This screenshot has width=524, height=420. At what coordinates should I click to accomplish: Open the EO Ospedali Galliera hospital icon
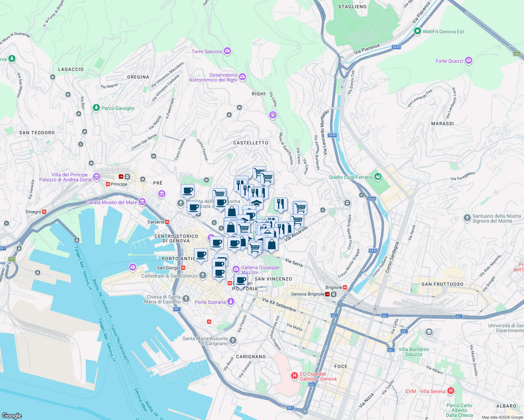coord(295,376)
